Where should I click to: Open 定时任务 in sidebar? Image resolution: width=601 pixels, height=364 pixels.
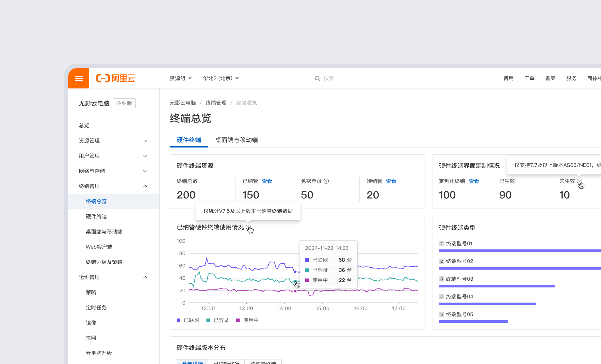114,307
